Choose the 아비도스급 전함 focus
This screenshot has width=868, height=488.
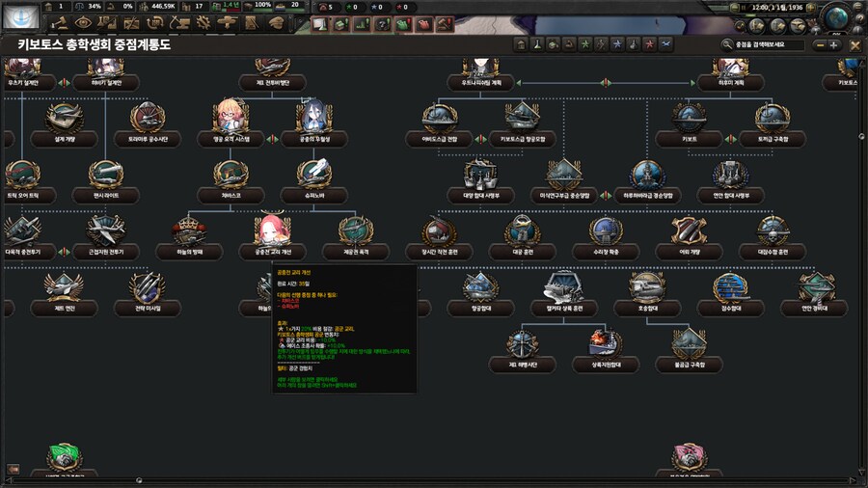coord(440,119)
